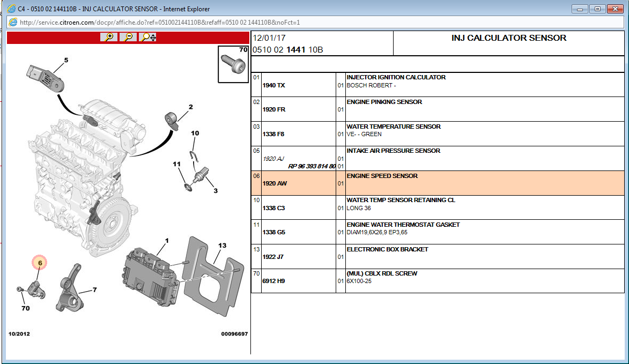Click callout 70 under the small screw
Screen dimensions: 629x364
click(25, 308)
